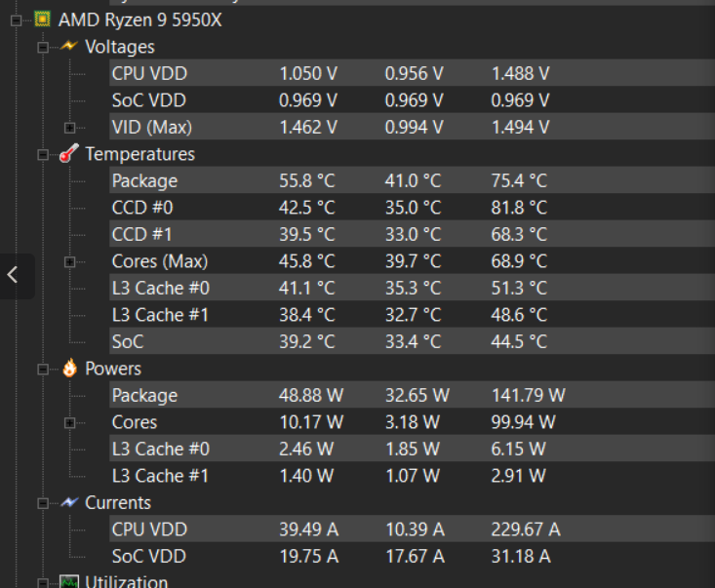Select the CPU VDD voltage row
715x588 pixels.
click(x=412, y=73)
